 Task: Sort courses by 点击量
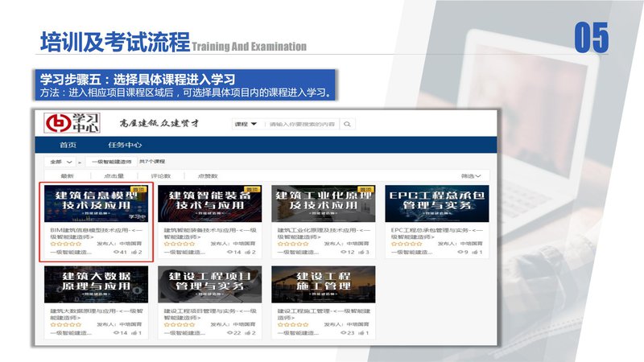(x=114, y=176)
